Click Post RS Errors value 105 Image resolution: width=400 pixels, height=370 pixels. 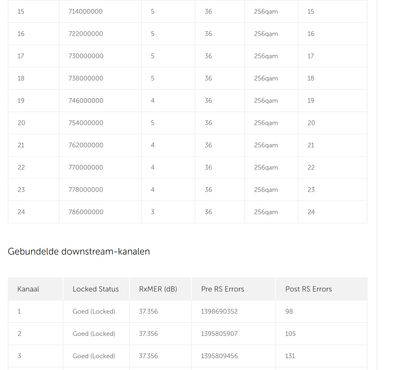(x=290, y=334)
